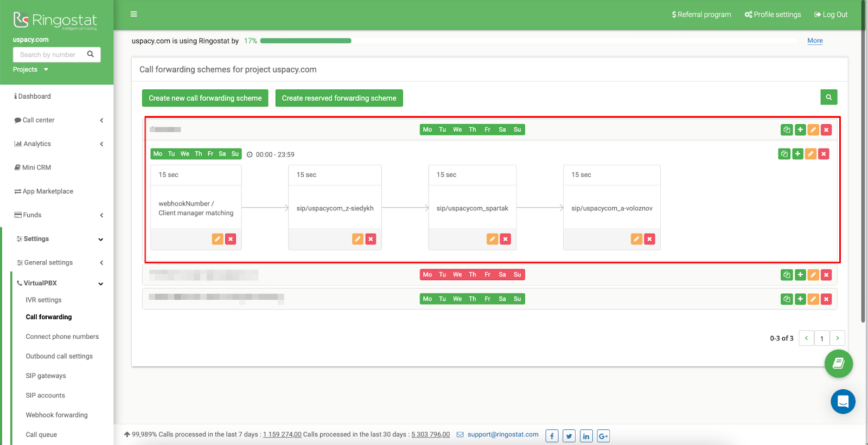The image size is (868, 445).
Task: Go to the next pagination page
Action: pyautogui.click(x=837, y=338)
